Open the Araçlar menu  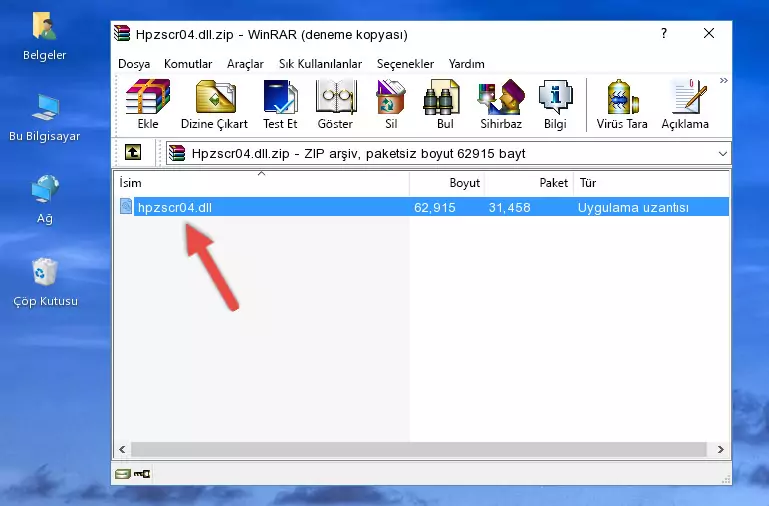pyautogui.click(x=245, y=64)
